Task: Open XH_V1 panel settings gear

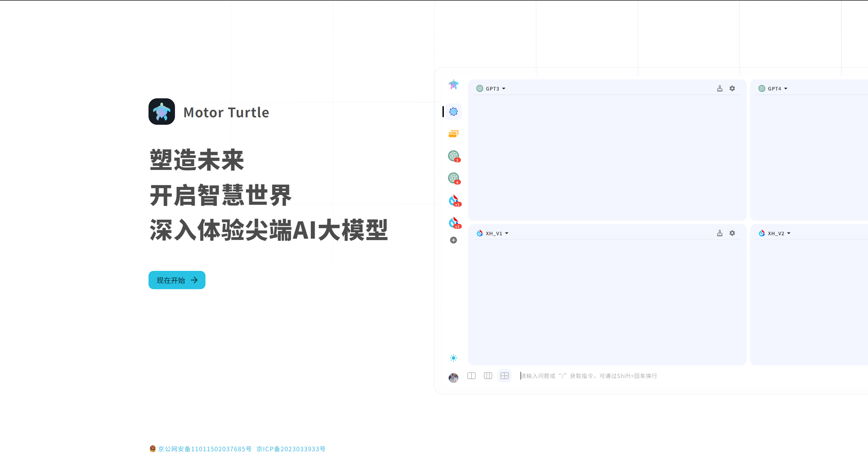Action: point(732,233)
